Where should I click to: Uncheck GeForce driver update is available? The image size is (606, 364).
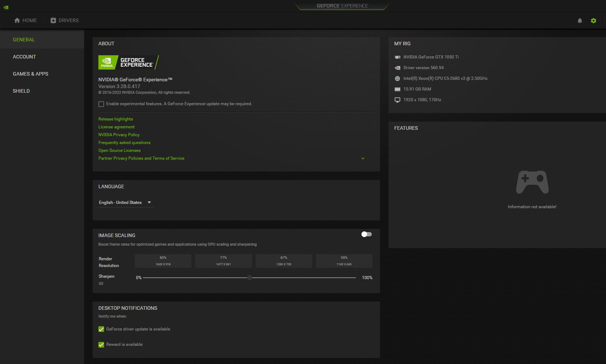101,329
